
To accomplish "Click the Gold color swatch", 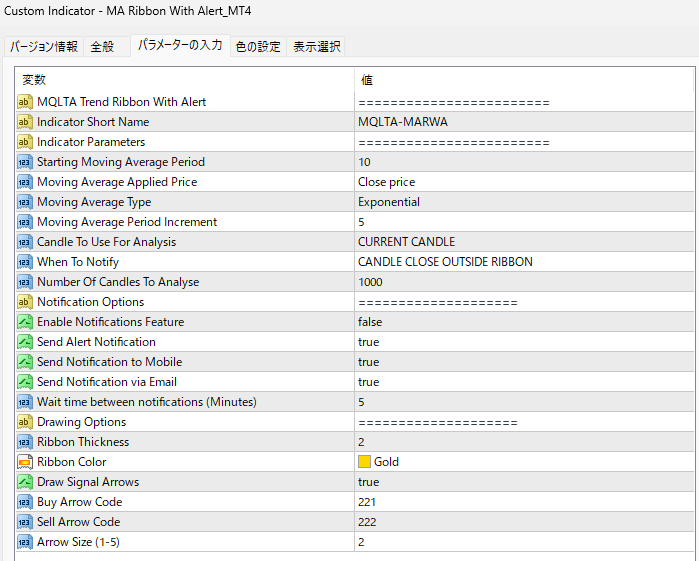I will (364, 462).
